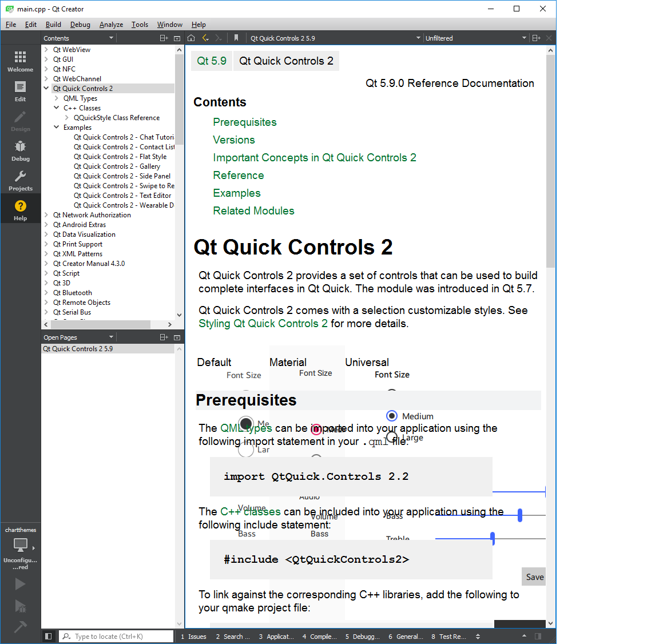Switch to Edit mode
This screenshot has height=644, width=659.
point(20,90)
